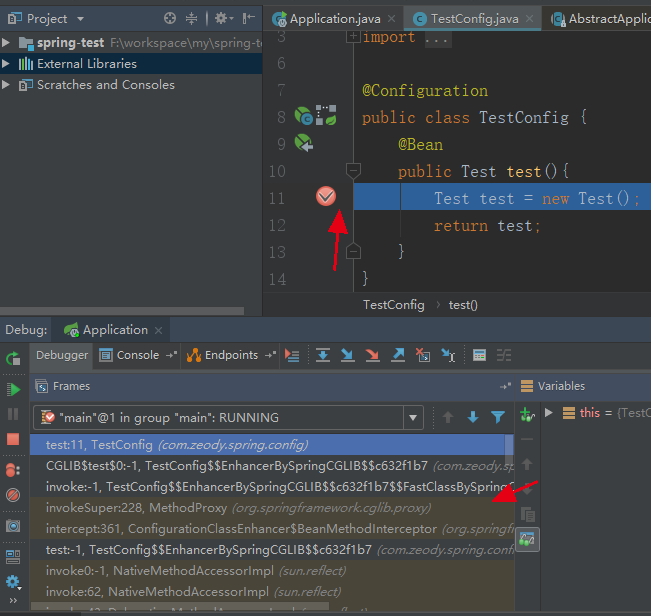Click the Rerun Application debug icon
This screenshot has width=651, height=616.
(x=13, y=358)
